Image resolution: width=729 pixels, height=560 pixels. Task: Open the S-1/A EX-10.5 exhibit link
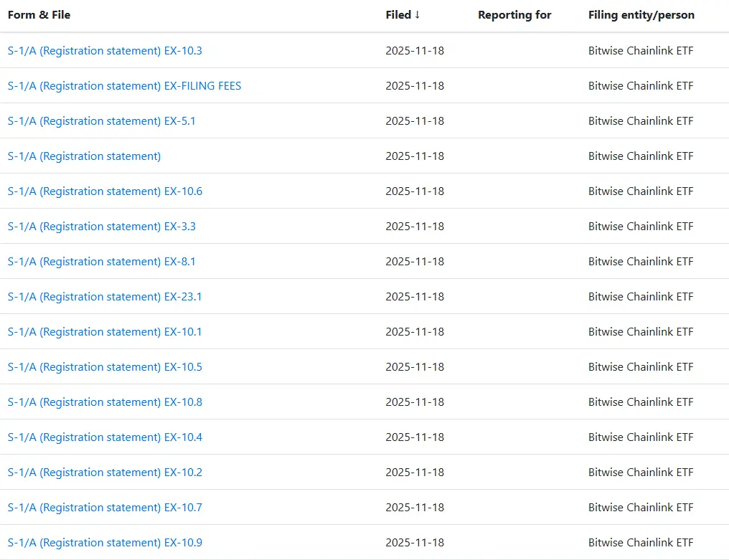105,367
